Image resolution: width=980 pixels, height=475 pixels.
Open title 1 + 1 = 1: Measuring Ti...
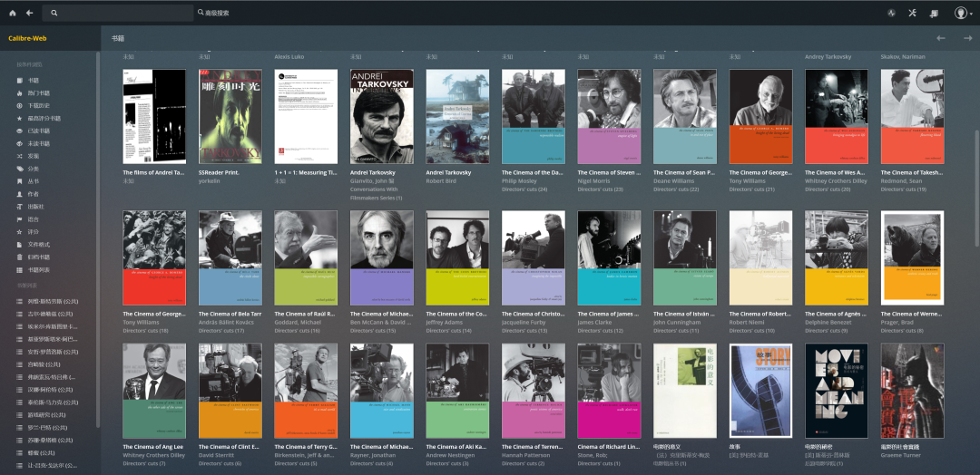tap(306, 172)
